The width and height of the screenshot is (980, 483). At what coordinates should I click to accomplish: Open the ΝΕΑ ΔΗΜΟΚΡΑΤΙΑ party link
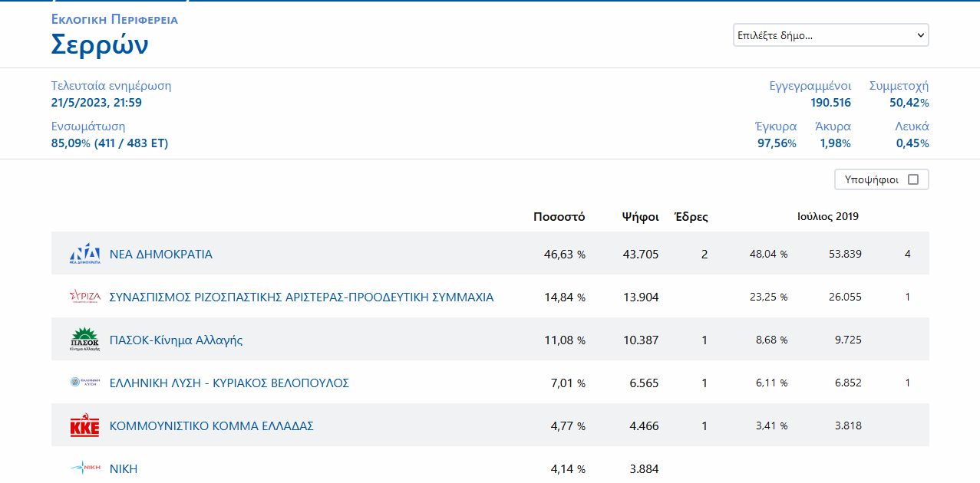pyautogui.click(x=161, y=255)
